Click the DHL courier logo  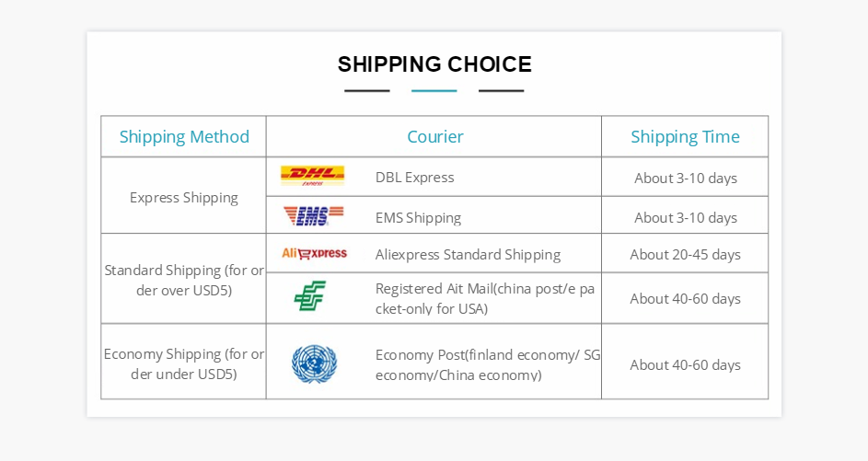312,176
